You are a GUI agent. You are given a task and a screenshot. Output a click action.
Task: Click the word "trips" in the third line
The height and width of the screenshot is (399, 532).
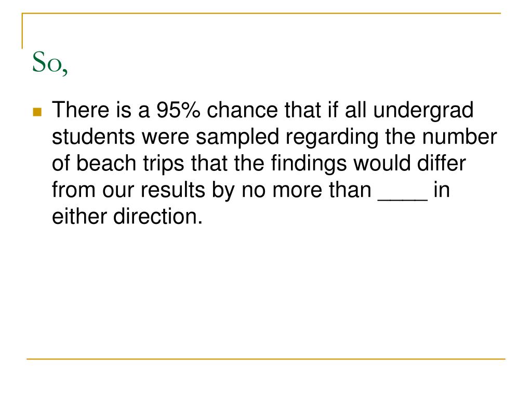click(164, 165)
